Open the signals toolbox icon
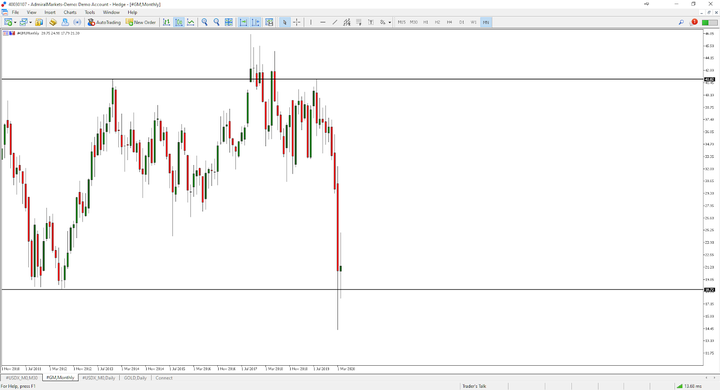This screenshot has height=390, width=720. point(77,22)
